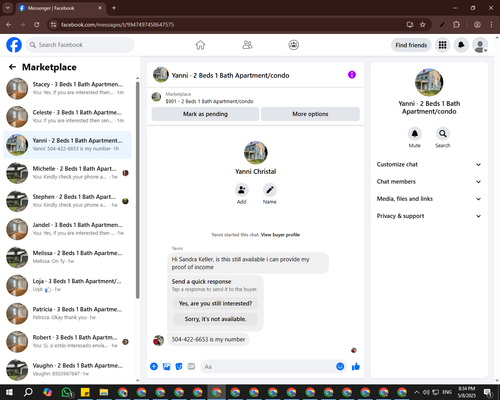The image size is (500, 400).
Task: Send a thumbs-up like
Action: pos(356,366)
